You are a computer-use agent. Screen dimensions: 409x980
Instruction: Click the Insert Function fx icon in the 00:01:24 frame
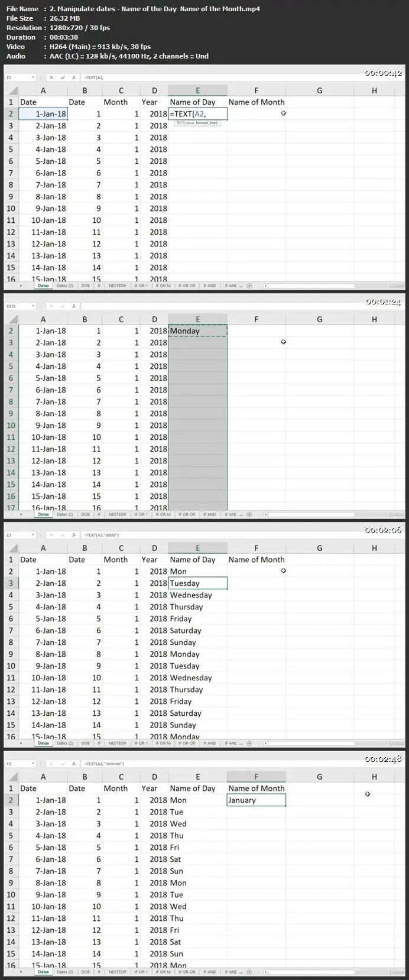[73, 306]
